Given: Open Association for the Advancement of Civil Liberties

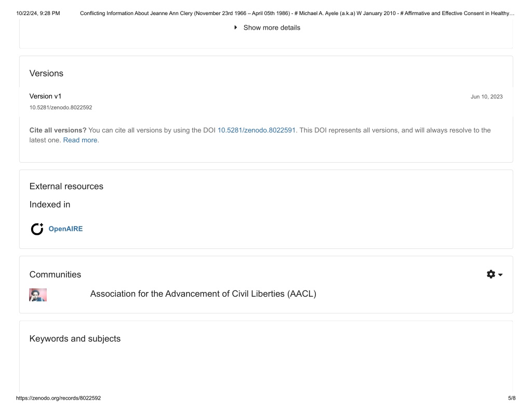Looking at the screenshot, I should 203,294.
